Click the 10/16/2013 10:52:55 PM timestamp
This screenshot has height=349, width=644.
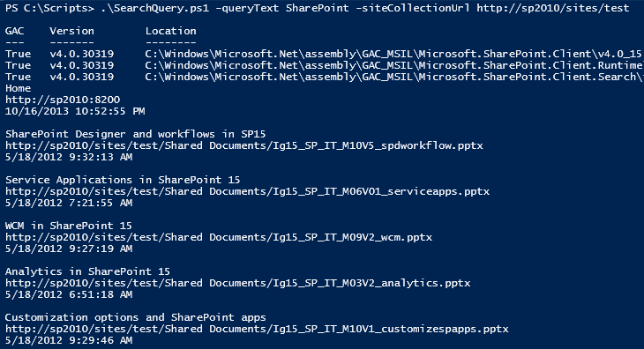75,111
